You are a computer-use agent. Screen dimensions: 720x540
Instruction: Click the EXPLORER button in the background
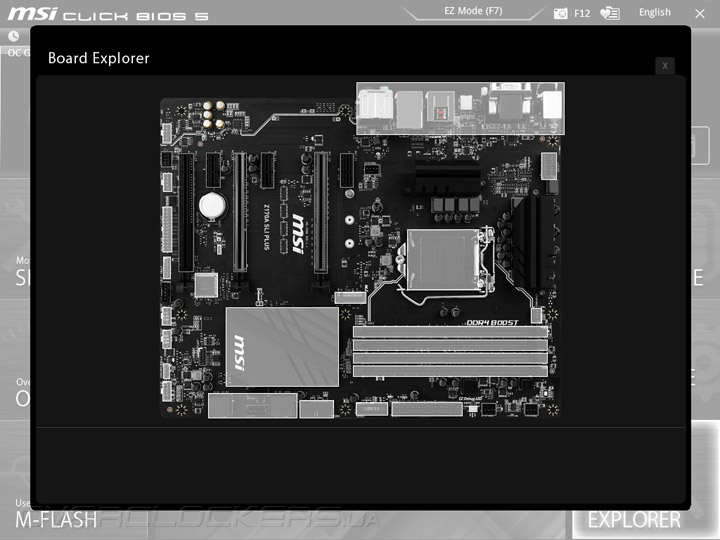pyautogui.click(x=634, y=520)
